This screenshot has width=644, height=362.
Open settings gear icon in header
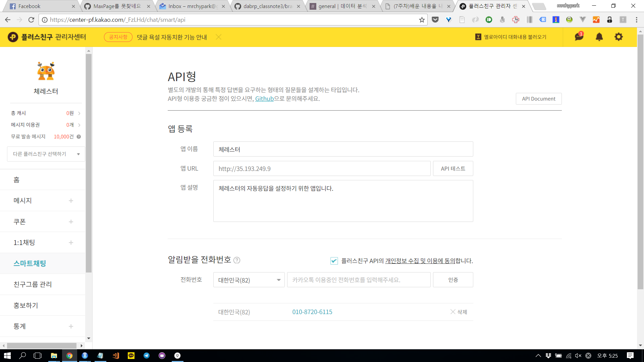pyautogui.click(x=619, y=37)
